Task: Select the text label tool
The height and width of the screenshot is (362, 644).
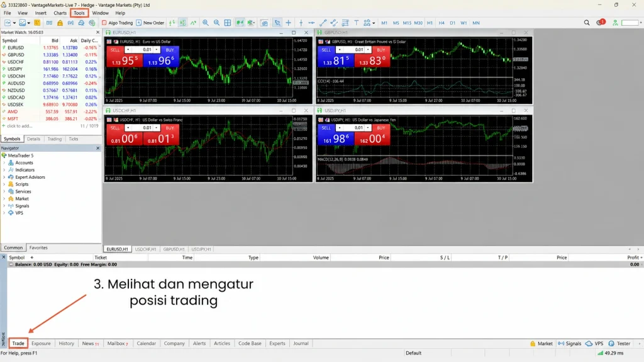Action: 356,23
